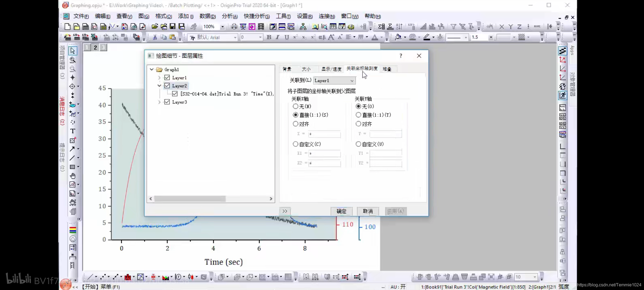Select 对齐 radio under 关联X轴
644x290 pixels.
[295, 124]
